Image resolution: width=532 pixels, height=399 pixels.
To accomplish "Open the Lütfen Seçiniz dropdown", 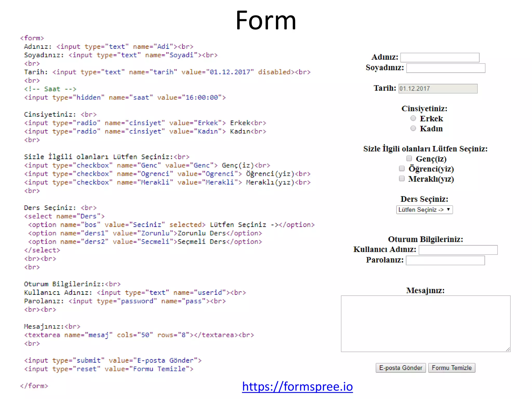I will [424, 210].
